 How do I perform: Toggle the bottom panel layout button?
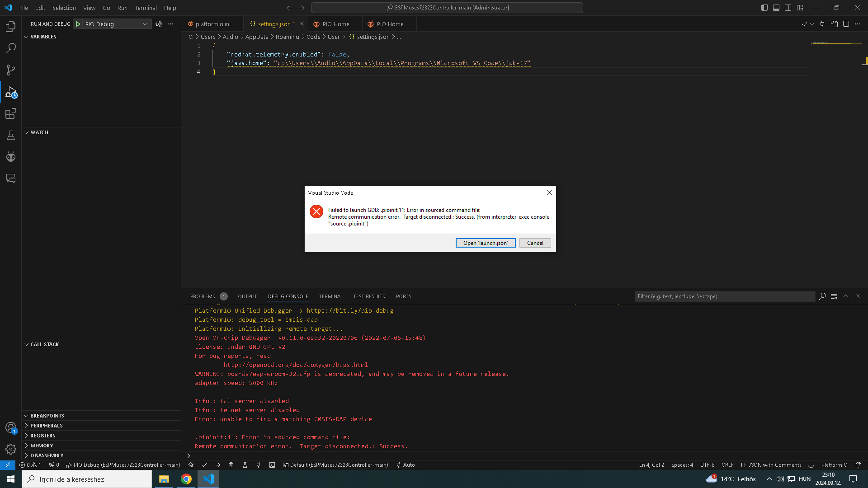pyautogui.click(x=776, y=8)
